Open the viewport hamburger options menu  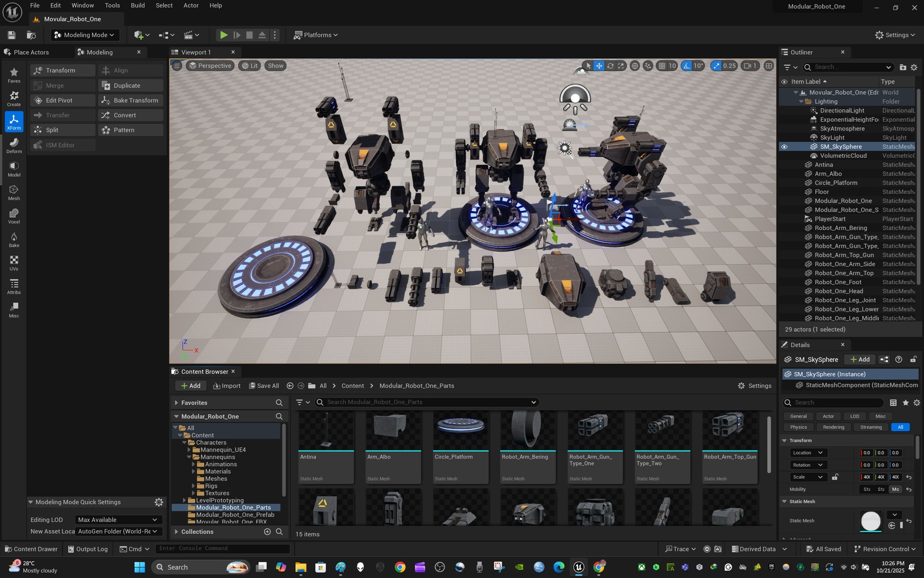[x=177, y=66]
